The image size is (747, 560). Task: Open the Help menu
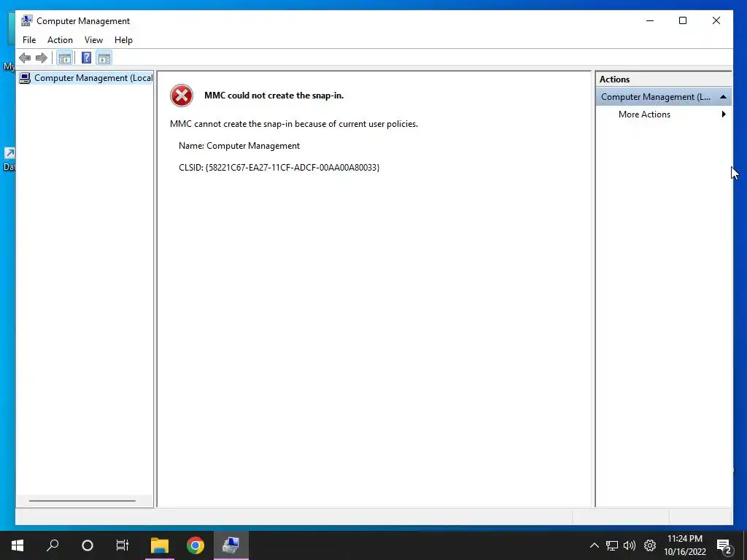(x=123, y=40)
